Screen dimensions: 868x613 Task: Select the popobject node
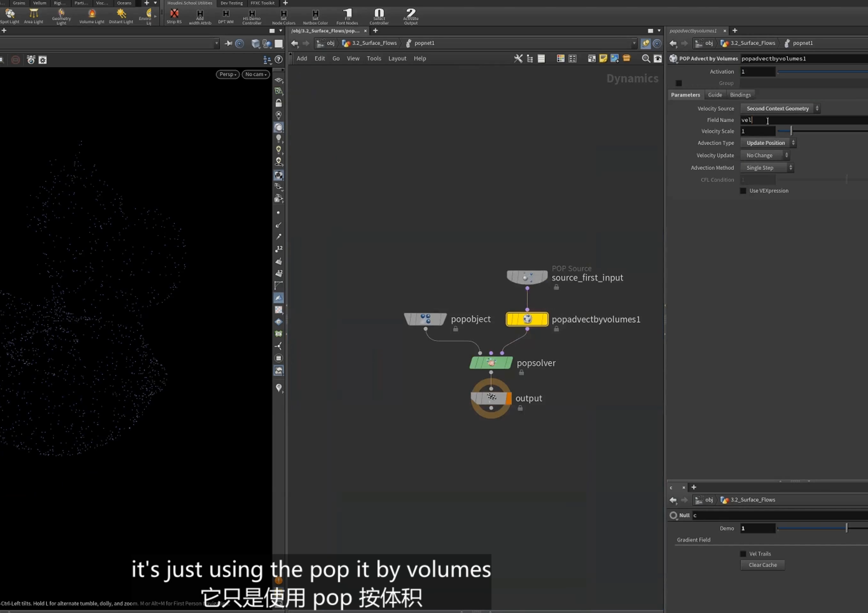pyautogui.click(x=425, y=319)
